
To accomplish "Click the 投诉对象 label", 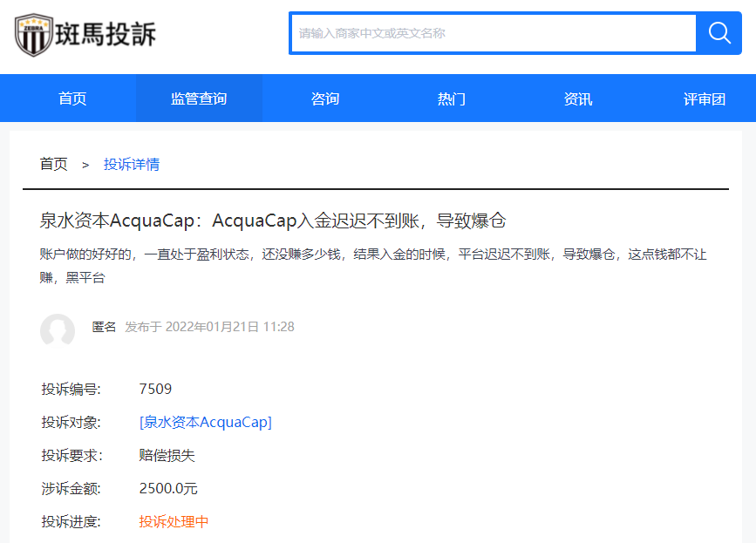I will [x=71, y=422].
